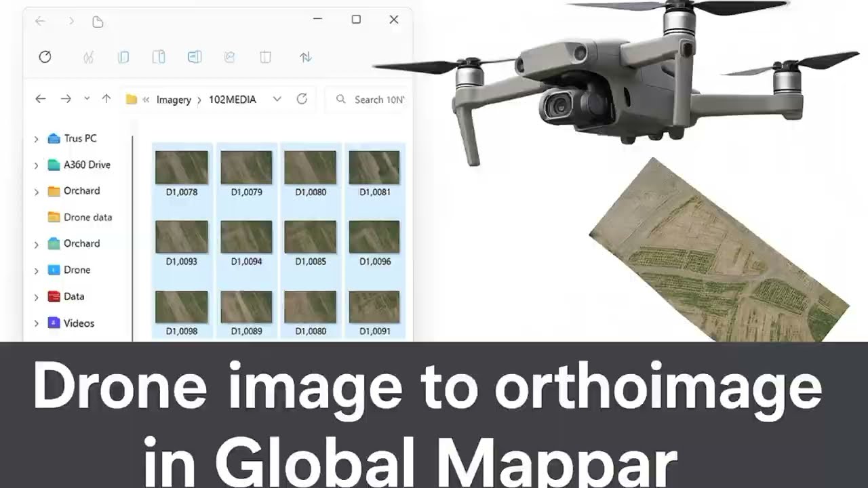This screenshot has height=488, width=868.
Task: Click the new item circle icon
Action: pyautogui.click(x=45, y=57)
